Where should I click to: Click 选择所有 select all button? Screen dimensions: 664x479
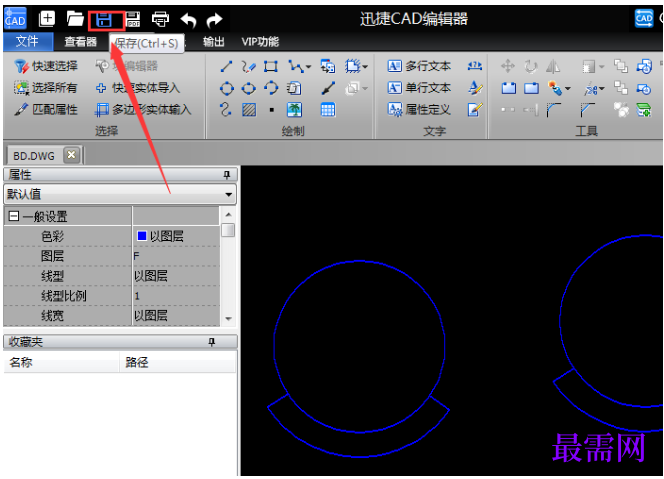click(x=46, y=88)
